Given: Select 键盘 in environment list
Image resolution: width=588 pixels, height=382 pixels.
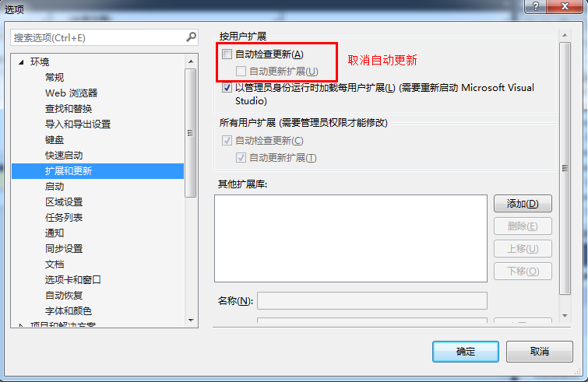Looking at the screenshot, I should [55, 140].
